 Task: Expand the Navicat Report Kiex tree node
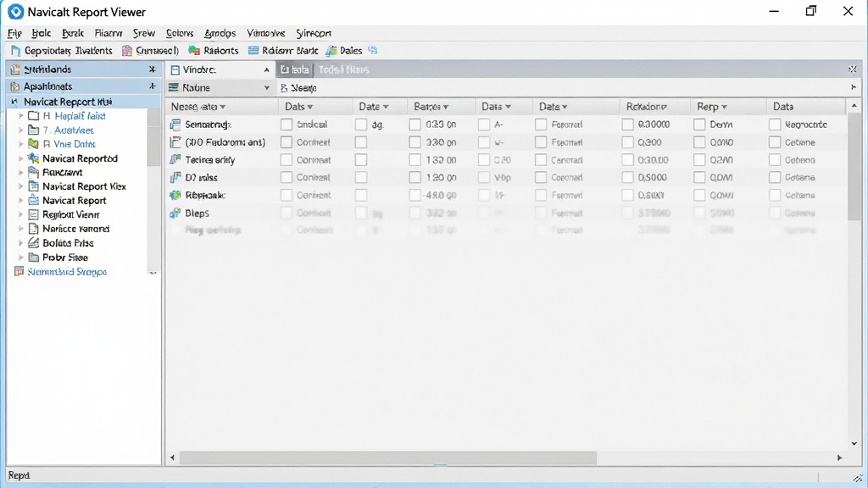click(x=21, y=186)
